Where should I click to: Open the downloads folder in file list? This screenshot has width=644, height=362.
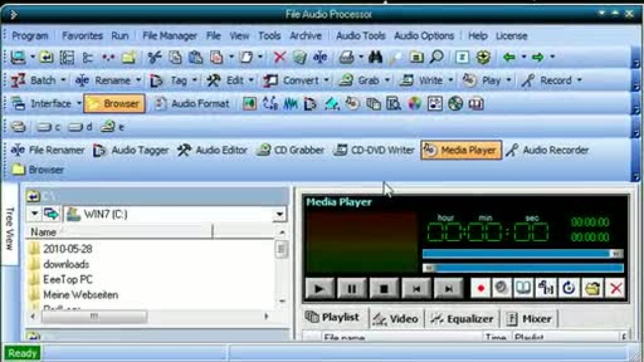[x=66, y=264]
